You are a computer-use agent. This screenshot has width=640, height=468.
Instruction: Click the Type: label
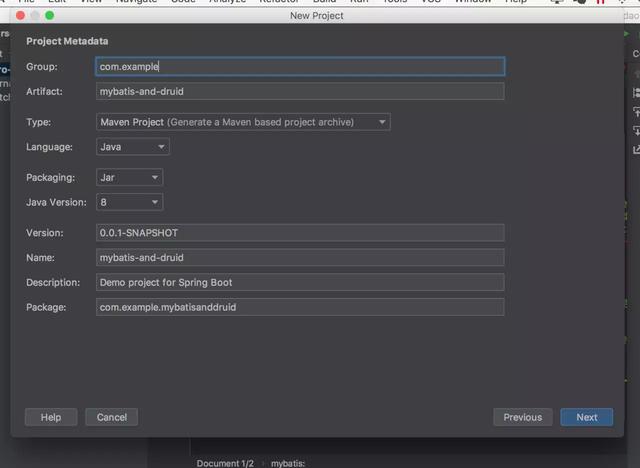click(x=38, y=122)
